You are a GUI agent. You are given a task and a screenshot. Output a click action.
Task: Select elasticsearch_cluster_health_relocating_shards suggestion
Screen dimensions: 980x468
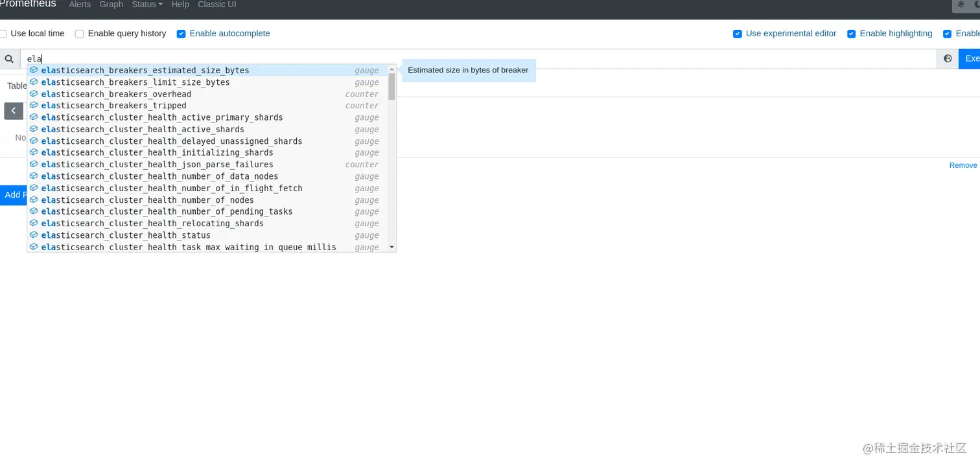(x=208, y=223)
